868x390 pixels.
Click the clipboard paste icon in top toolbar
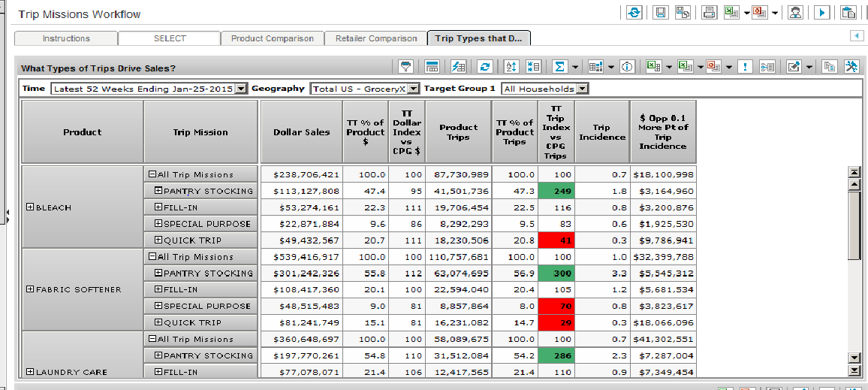848,13
